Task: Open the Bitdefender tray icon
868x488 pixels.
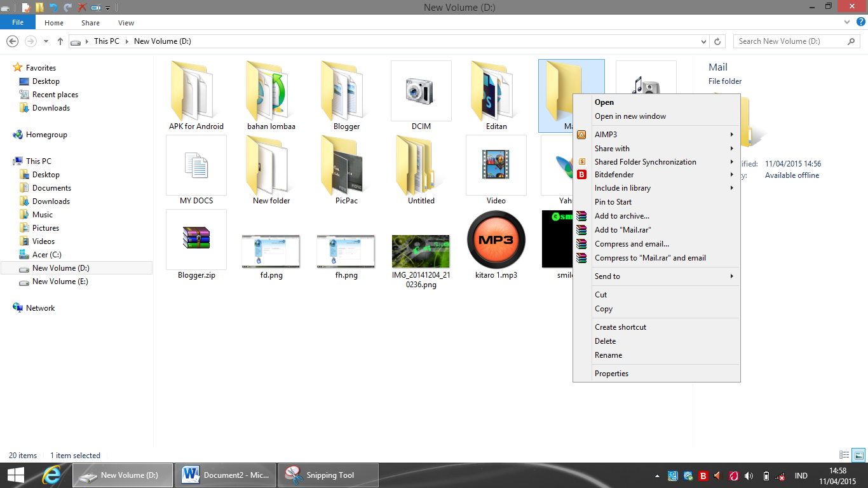Action: tap(703, 475)
